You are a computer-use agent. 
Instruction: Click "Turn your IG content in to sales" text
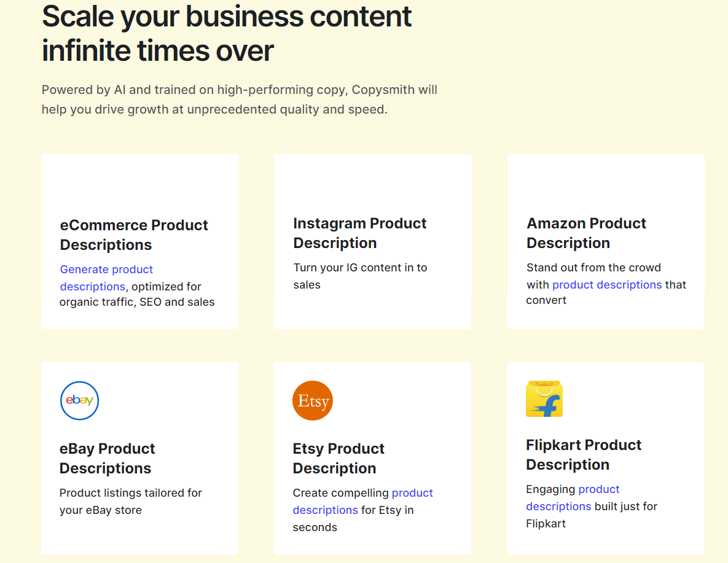(x=360, y=276)
